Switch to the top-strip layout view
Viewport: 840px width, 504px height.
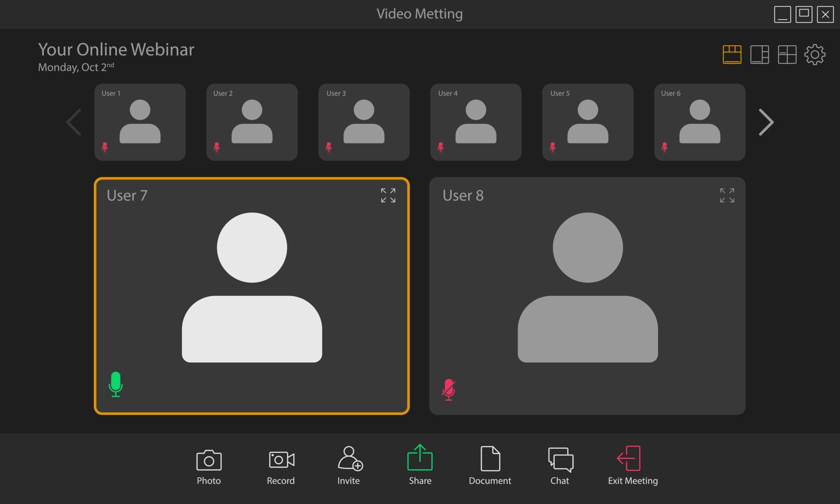pyautogui.click(x=732, y=55)
